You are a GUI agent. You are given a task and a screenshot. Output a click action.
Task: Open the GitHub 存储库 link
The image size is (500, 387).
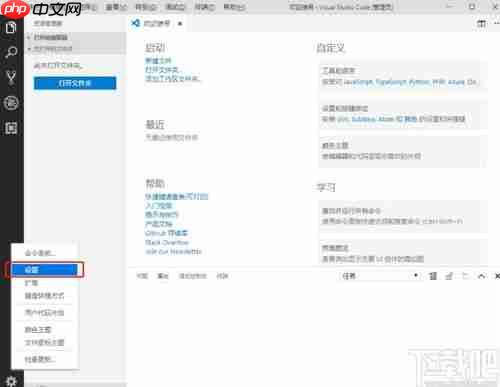click(166, 233)
